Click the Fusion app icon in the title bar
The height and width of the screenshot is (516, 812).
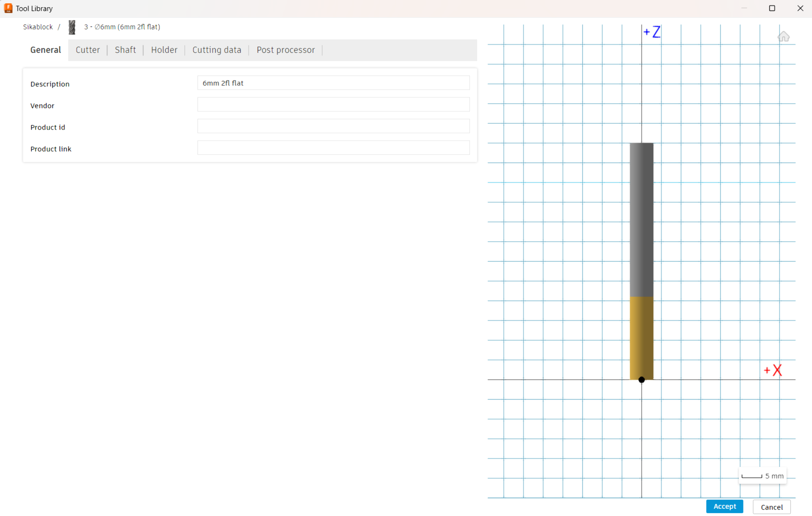click(x=8, y=8)
